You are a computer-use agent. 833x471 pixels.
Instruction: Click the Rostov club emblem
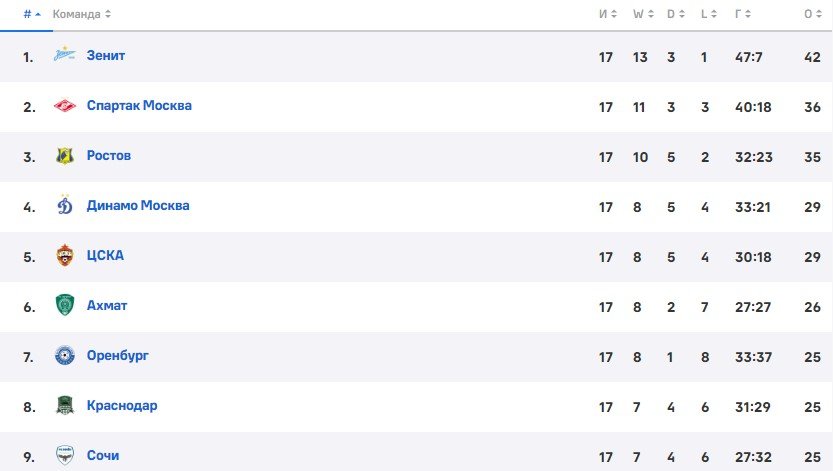pos(65,156)
